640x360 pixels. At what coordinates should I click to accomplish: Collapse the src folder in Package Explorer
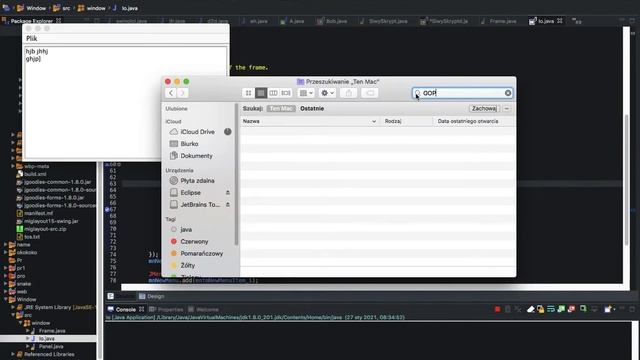click(13, 315)
